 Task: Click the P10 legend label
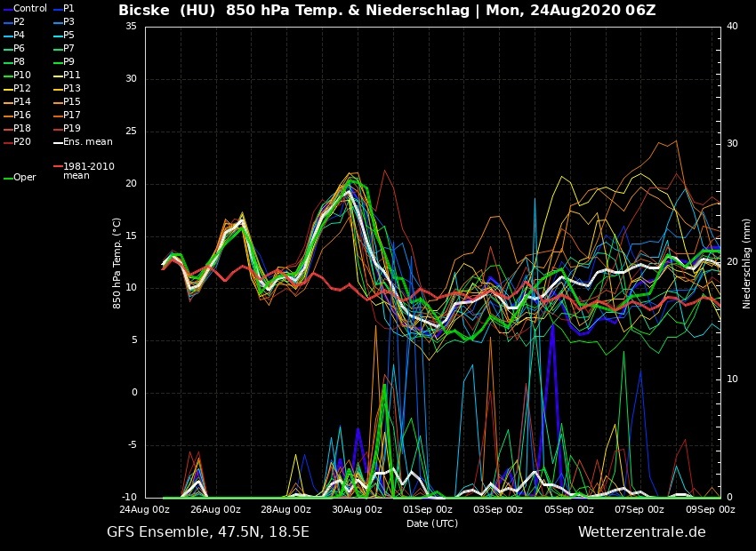[22, 75]
